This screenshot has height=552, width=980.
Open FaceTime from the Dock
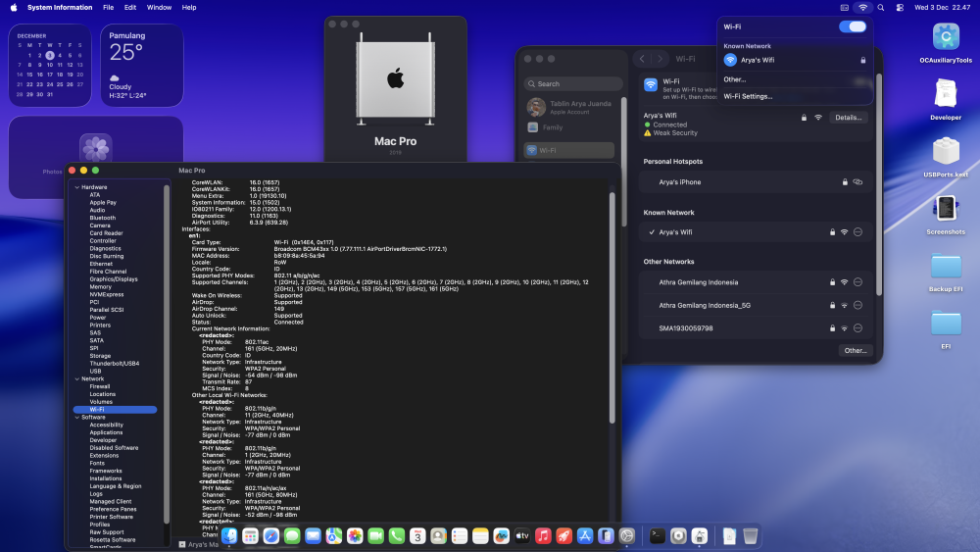click(x=375, y=535)
